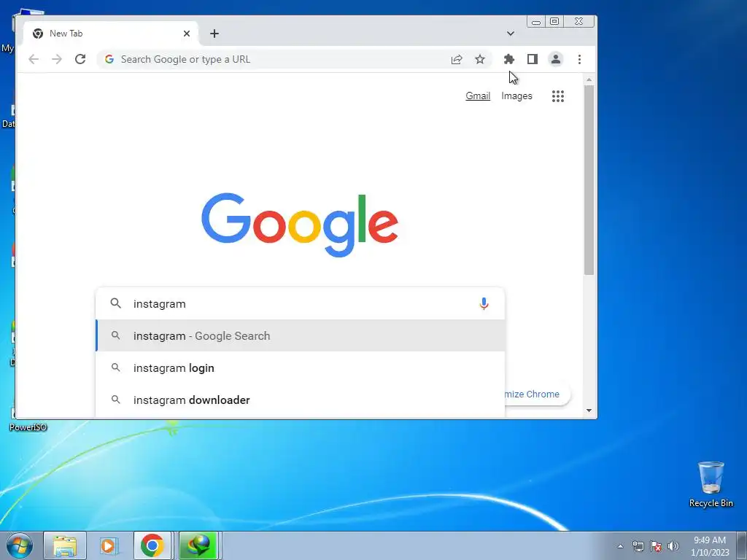Open the Windows Start menu
This screenshot has height=560, width=747.
tap(19, 545)
